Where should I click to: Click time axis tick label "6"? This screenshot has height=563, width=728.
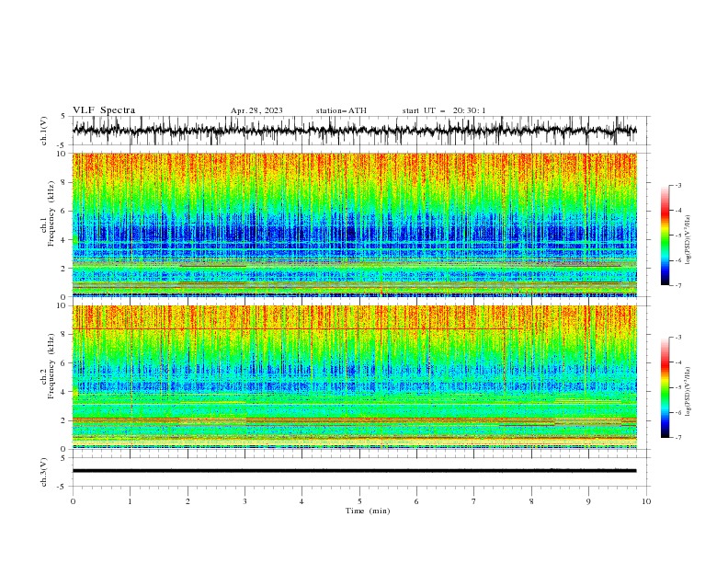(416, 501)
